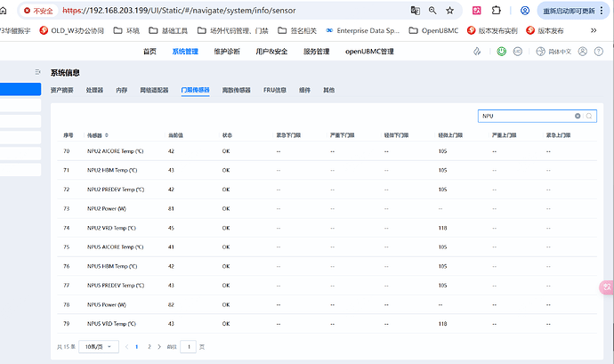Open the OpenUBMC bookmarks folder
614x364 pixels.
tap(433, 30)
